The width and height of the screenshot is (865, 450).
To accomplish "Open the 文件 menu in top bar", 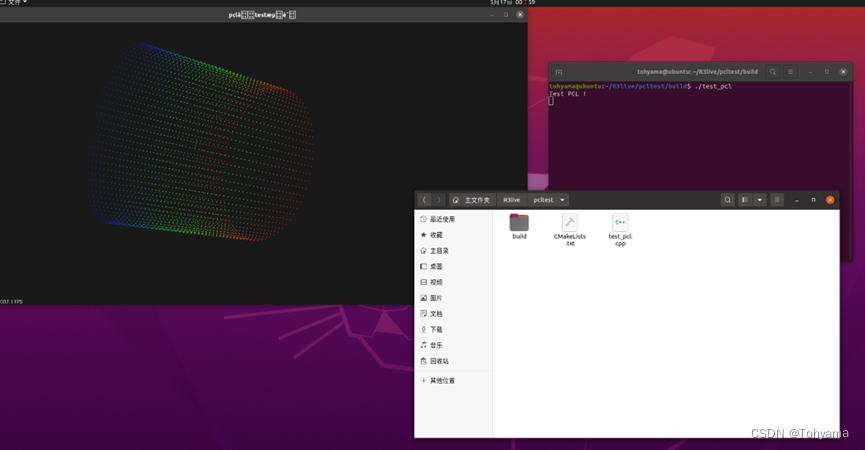I will [x=14, y=3].
